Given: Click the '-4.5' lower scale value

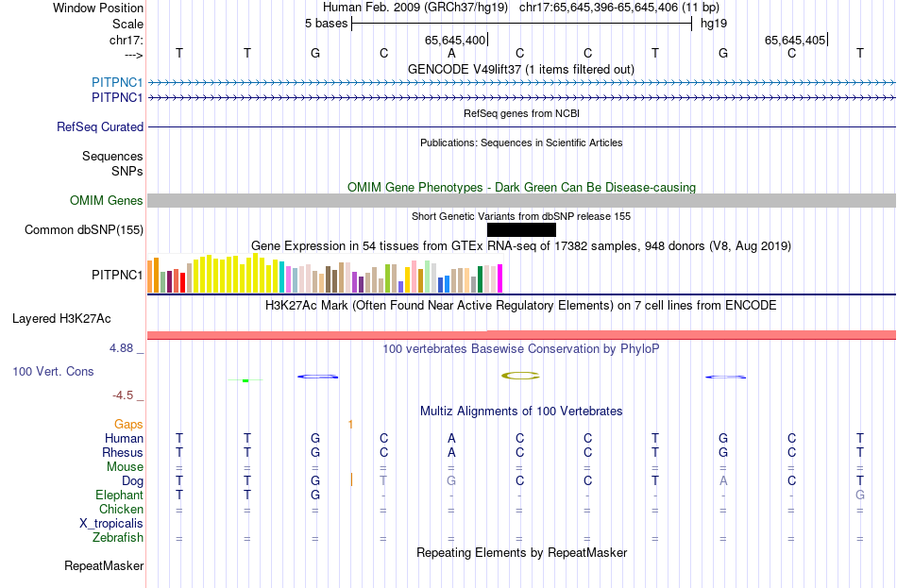Looking at the screenshot, I should (123, 395).
